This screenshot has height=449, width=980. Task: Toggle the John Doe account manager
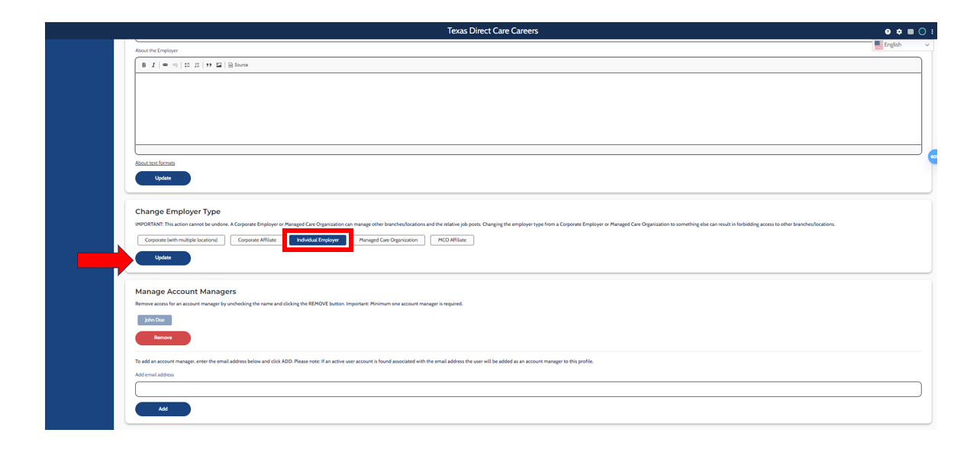tap(155, 320)
